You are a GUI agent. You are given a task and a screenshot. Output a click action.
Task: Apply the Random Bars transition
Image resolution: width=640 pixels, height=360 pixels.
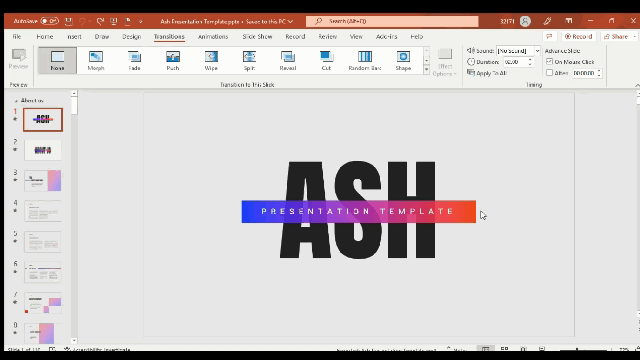coord(365,60)
